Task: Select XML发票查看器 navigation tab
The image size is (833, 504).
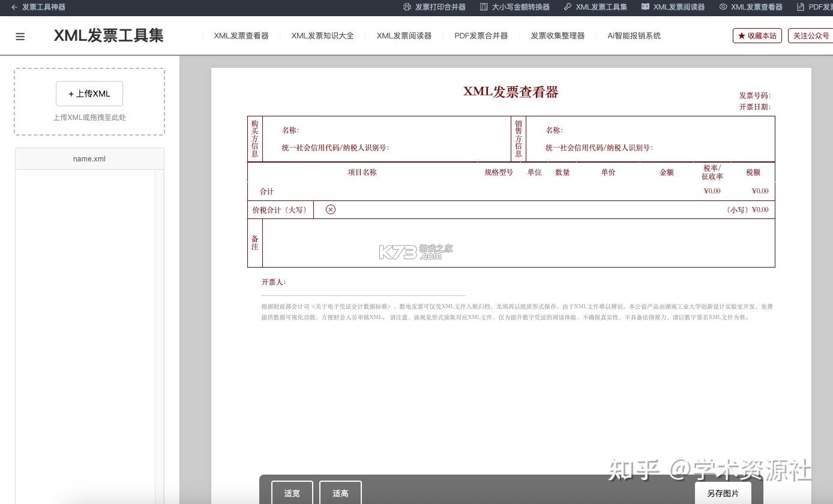Action: click(x=241, y=36)
